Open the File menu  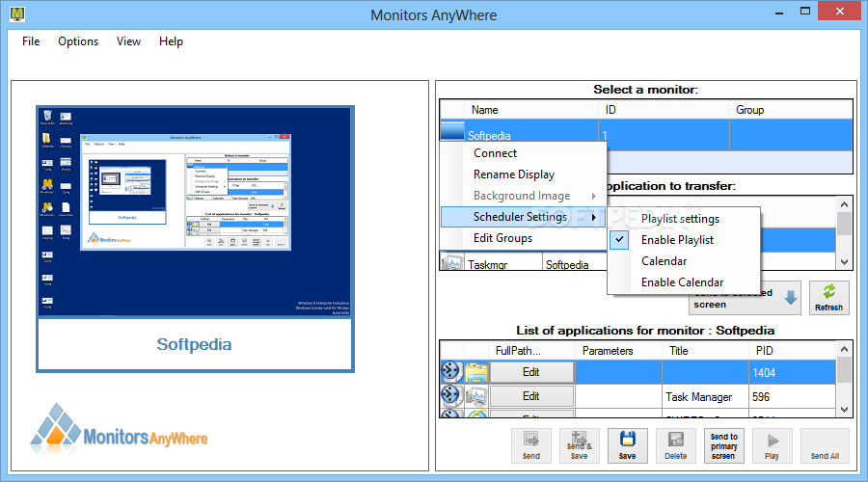[31, 41]
